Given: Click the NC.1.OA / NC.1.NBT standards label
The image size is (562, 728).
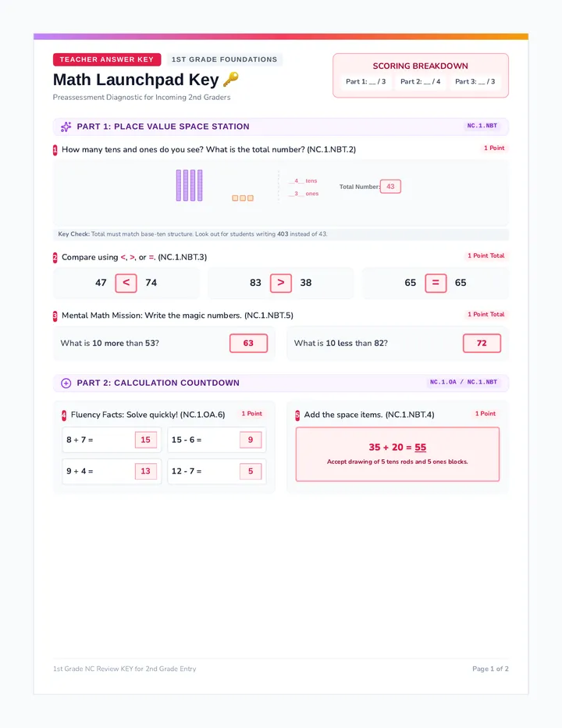Looking at the screenshot, I should point(463,382).
